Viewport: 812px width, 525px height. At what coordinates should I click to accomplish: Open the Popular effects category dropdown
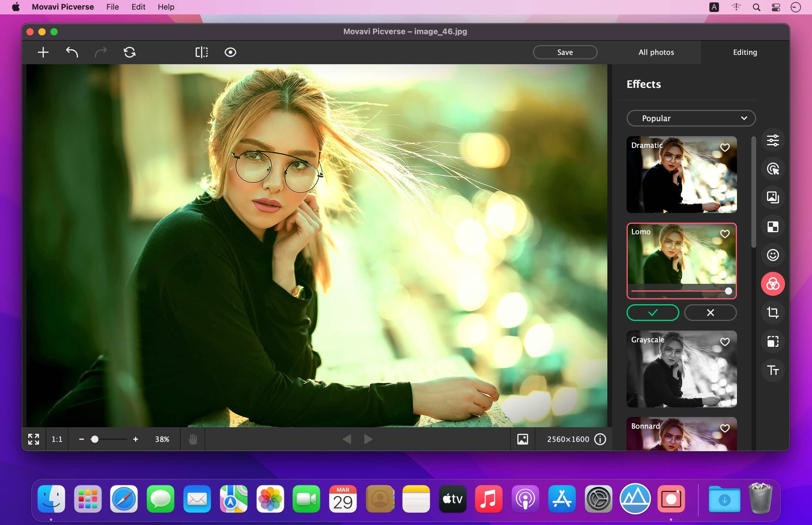[x=691, y=118]
